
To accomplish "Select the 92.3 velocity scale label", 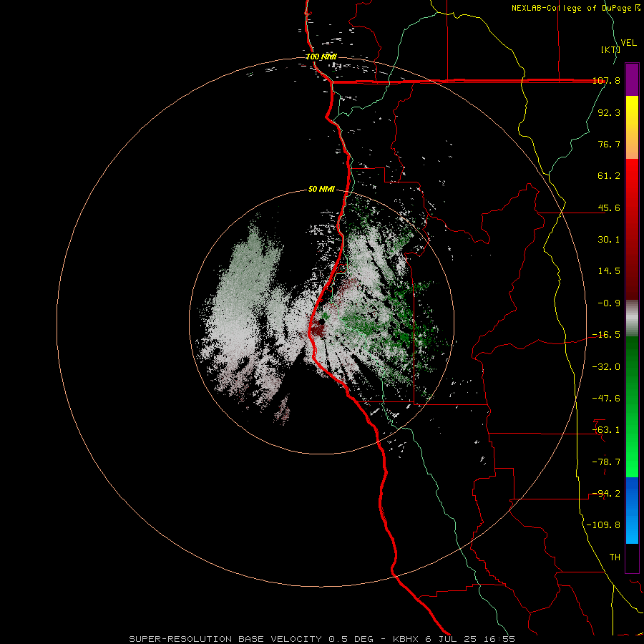I will [x=609, y=112].
